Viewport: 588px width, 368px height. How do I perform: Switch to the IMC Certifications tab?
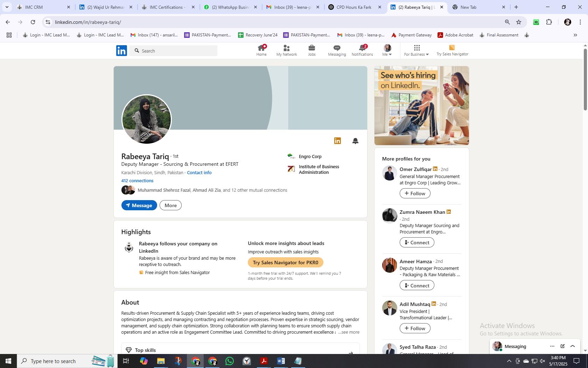click(x=168, y=7)
